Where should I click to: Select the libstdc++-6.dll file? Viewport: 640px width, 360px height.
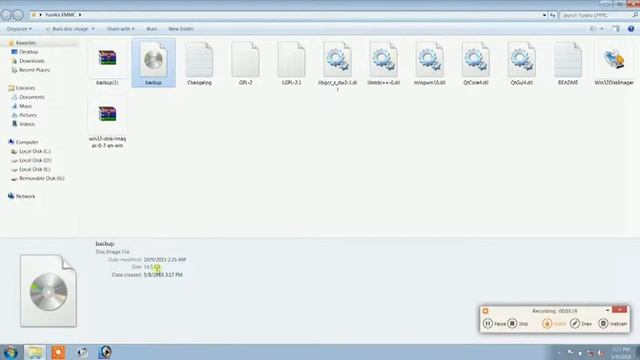point(384,63)
